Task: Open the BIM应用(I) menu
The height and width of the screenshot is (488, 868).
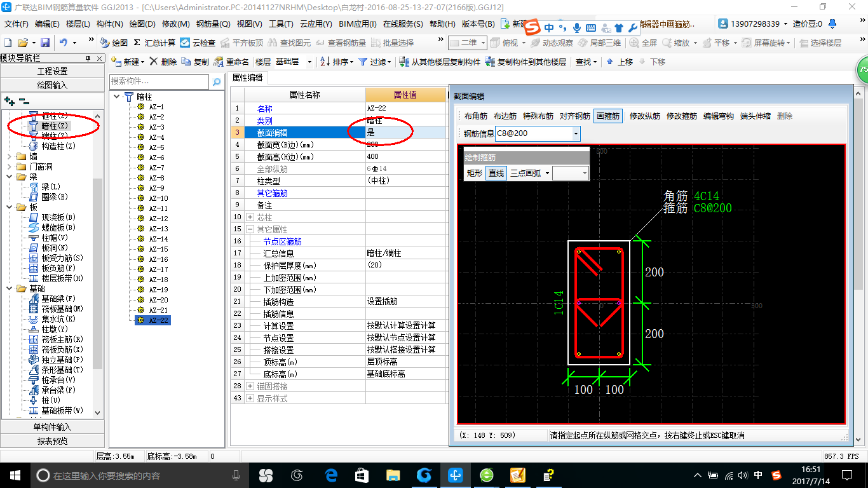Action: 358,24
